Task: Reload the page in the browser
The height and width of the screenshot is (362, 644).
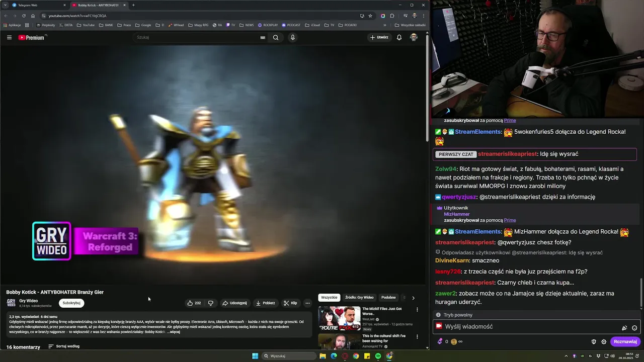Action: coord(24,16)
